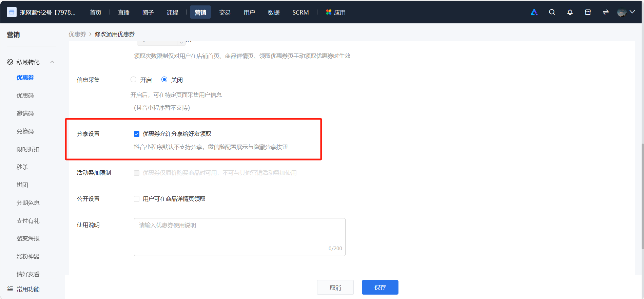The height and width of the screenshot is (299, 644).
Task: Click the shop logo beside 现网蓝悦2号
Action: [x=12, y=12]
